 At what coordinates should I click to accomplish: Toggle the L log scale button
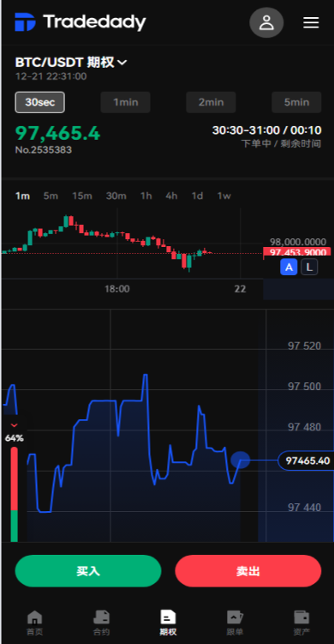(x=309, y=268)
